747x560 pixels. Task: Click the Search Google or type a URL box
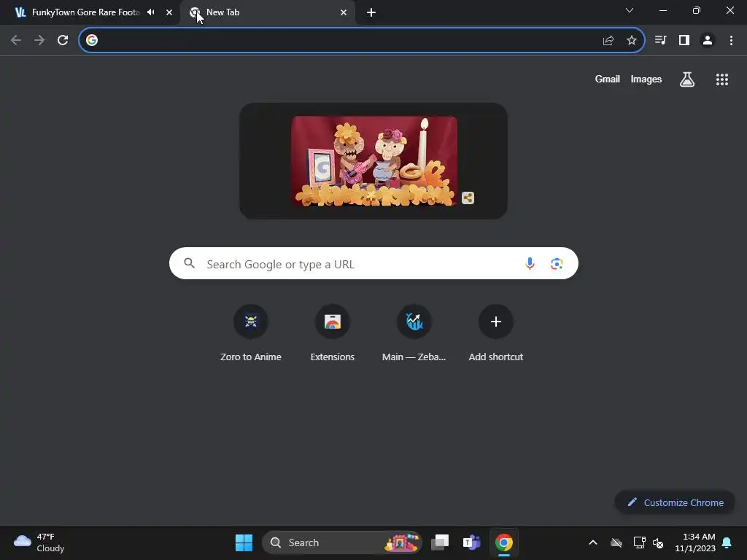click(x=373, y=263)
